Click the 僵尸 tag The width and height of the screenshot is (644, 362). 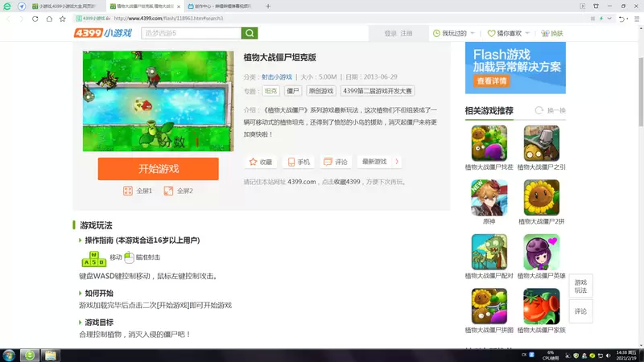(x=293, y=91)
